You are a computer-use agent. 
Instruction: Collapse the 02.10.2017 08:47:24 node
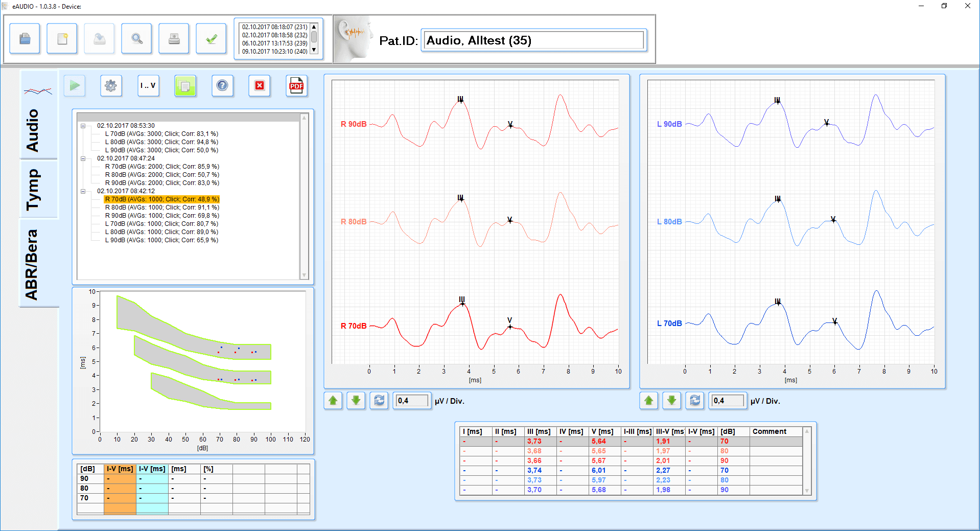83,158
